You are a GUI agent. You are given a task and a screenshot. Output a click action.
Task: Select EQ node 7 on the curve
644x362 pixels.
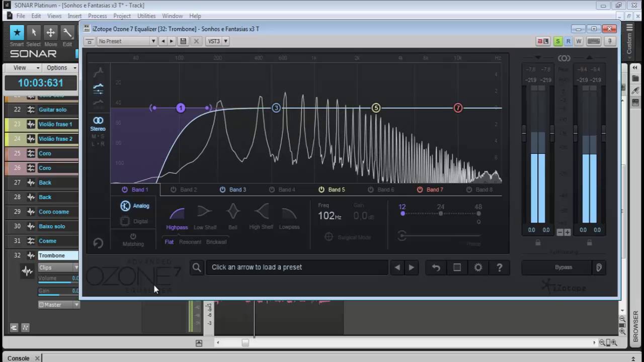coord(458,108)
